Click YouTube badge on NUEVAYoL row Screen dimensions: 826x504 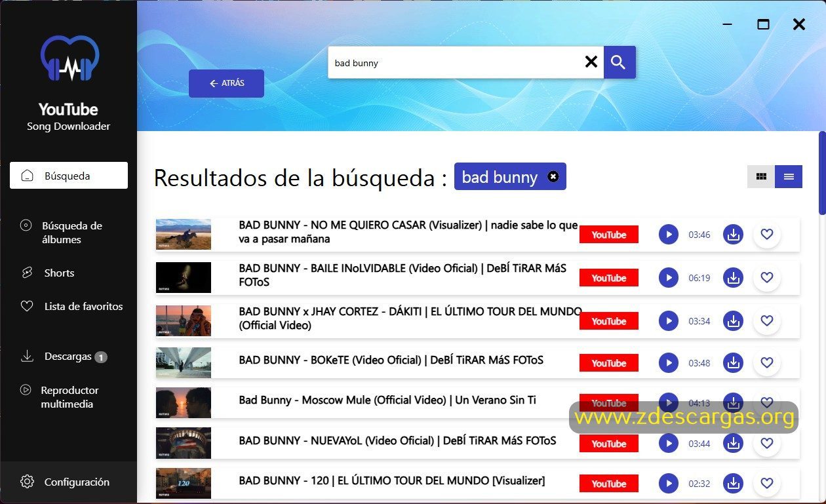pyautogui.click(x=609, y=444)
